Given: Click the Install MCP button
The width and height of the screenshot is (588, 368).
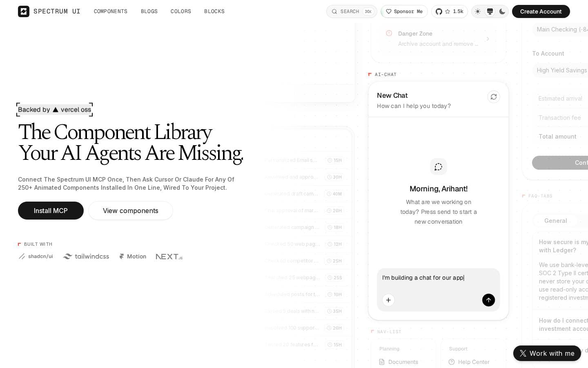Looking at the screenshot, I should click(x=51, y=211).
